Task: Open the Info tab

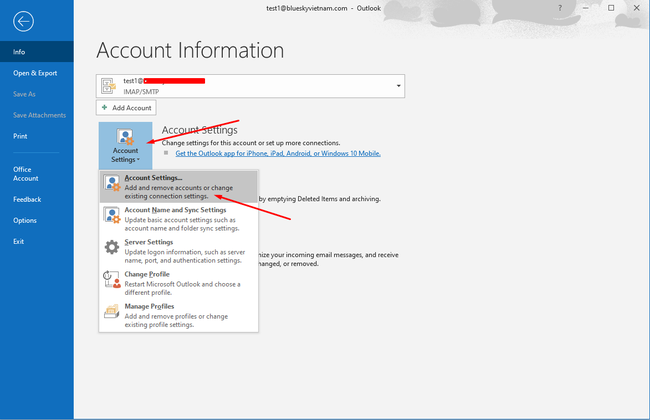Action: 37,52
